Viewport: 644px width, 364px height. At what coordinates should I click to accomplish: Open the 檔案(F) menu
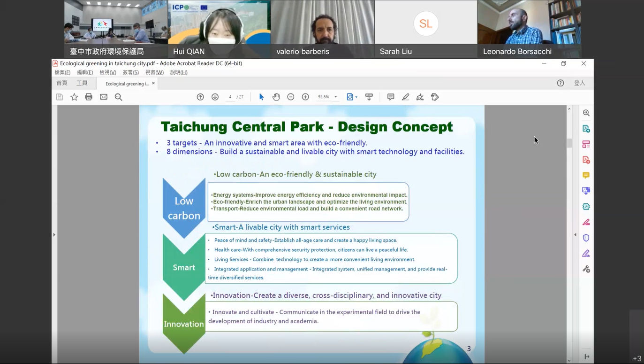(x=62, y=72)
